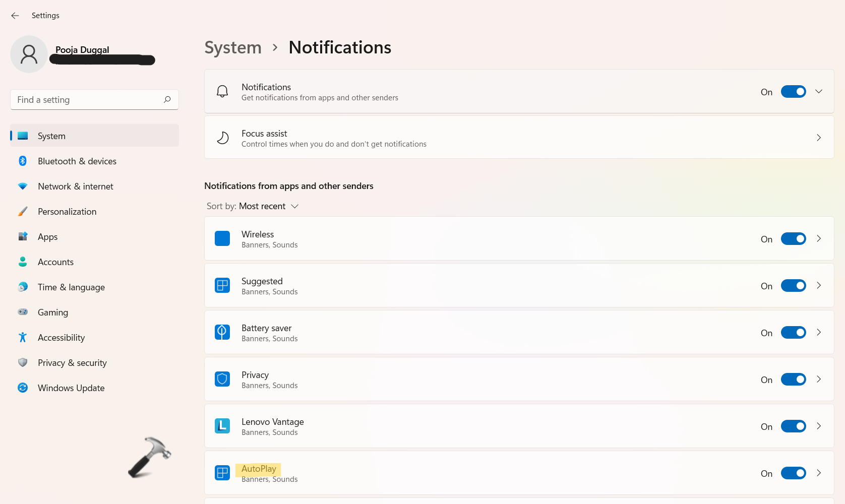Screen dimensions: 845x504
Task: Click the back arrow in Settings
Action: pyautogui.click(x=15, y=16)
